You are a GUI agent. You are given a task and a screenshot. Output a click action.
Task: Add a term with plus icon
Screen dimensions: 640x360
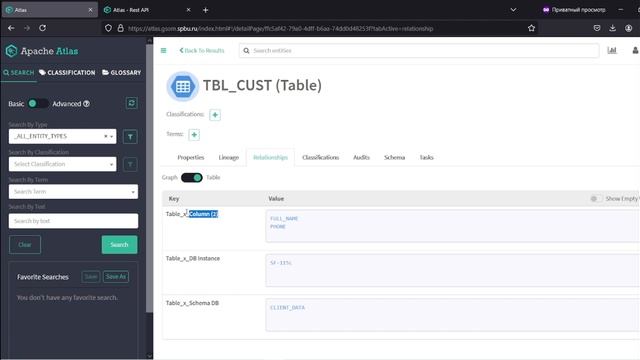(x=194, y=135)
